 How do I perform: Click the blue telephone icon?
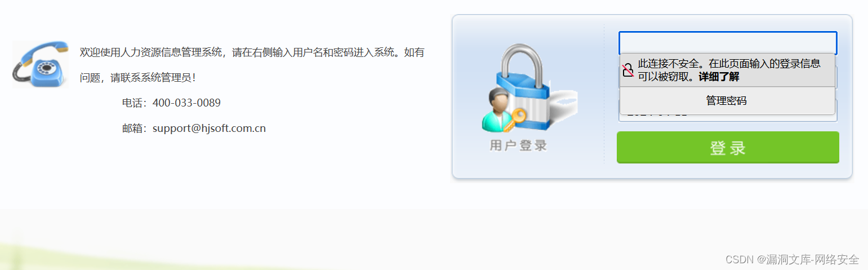point(41,64)
